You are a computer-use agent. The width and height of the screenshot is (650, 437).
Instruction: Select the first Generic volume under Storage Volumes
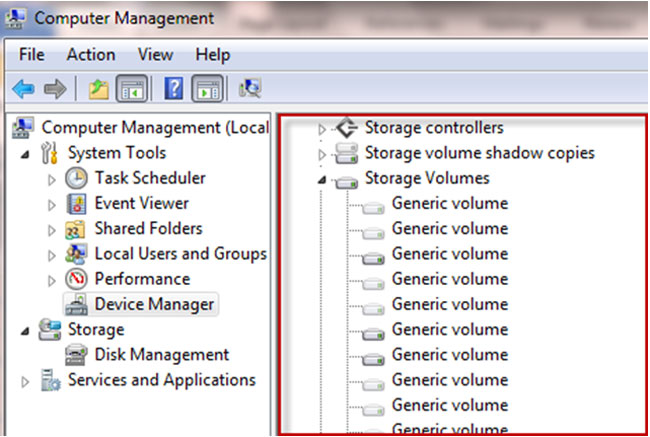click(449, 204)
